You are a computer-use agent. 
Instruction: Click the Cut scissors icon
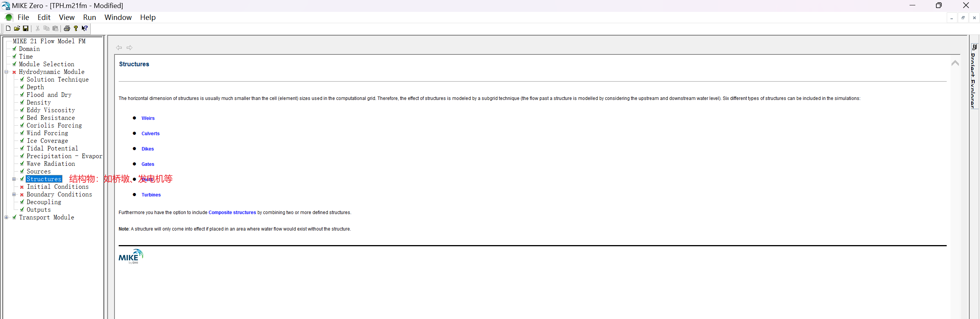point(38,28)
